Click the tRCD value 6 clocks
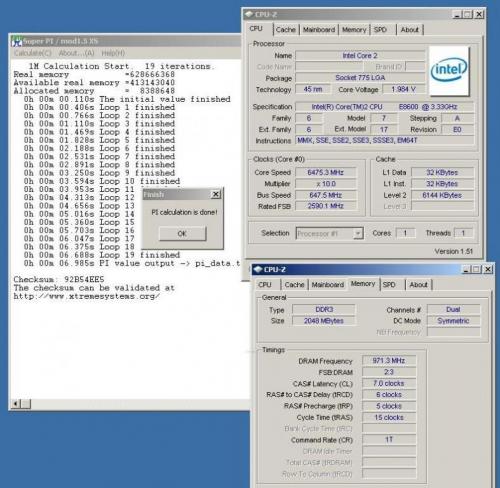 pyautogui.click(x=389, y=395)
